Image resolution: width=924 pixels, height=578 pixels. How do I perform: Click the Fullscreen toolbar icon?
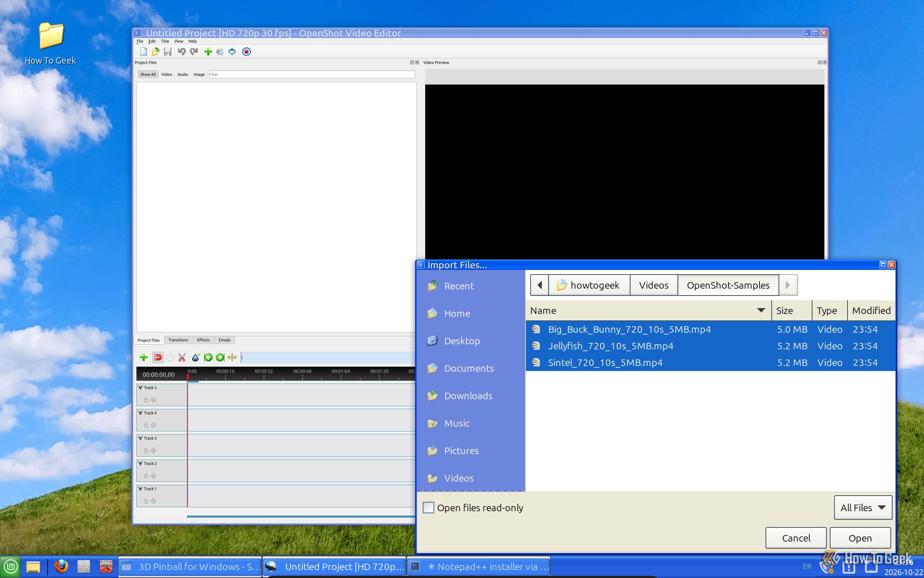(x=232, y=52)
